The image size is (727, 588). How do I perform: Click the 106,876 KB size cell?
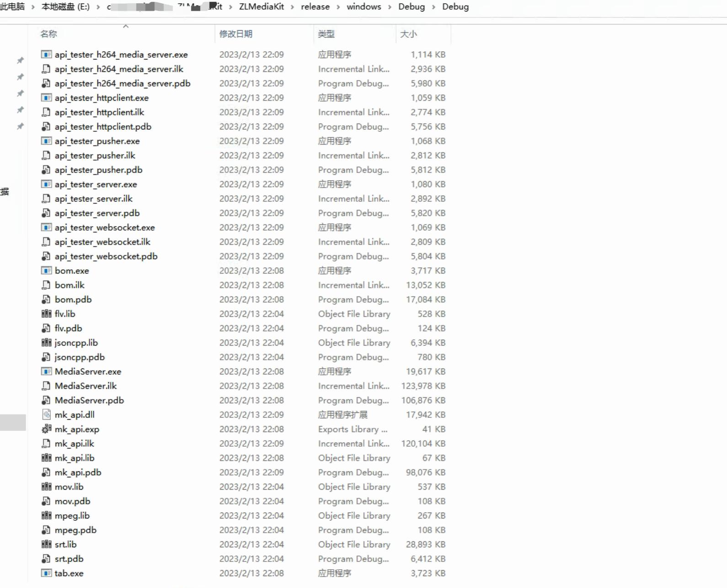click(x=423, y=400)
